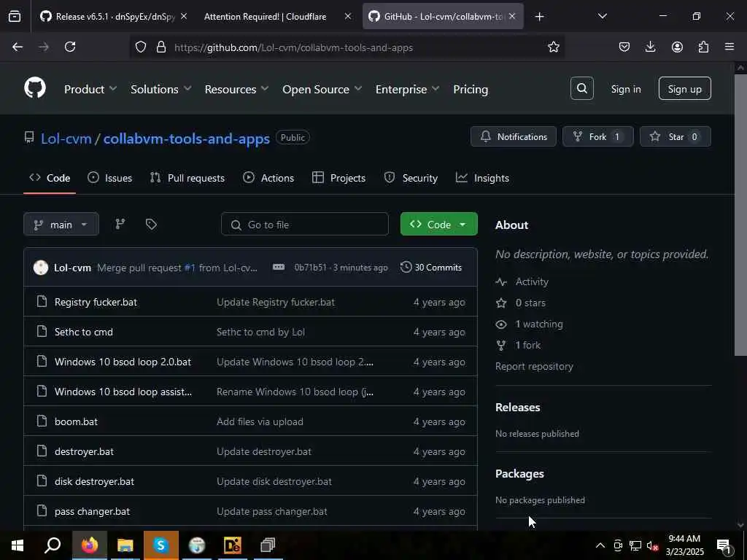747x560 pixels.
Task: Open File Explorer from the taskbar
Action: click(125, 545)
